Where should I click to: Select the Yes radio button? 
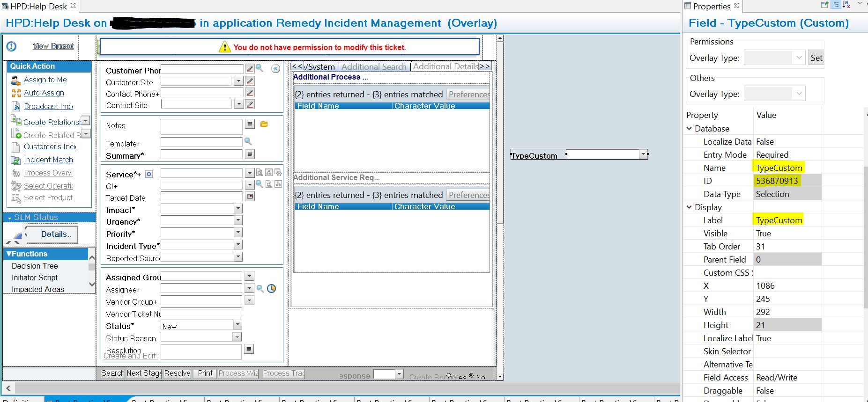(x=449, y=375)
